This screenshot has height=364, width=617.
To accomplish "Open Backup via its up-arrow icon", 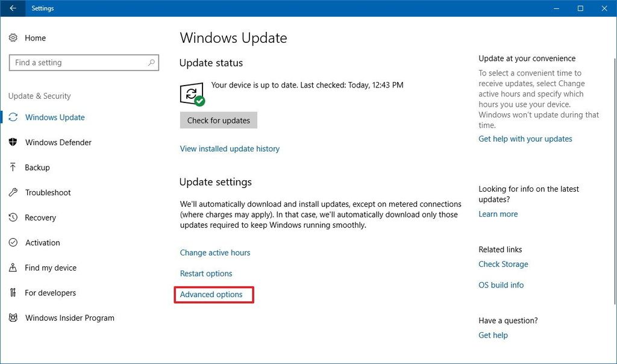I will click(13, 168).
